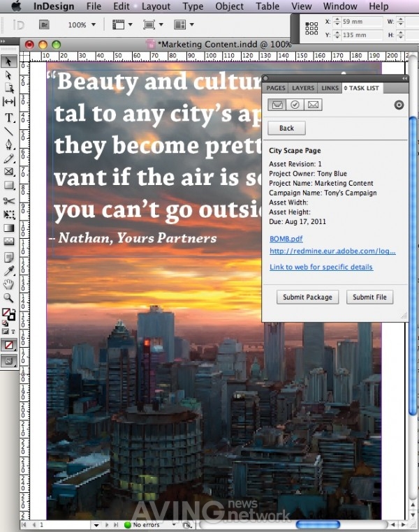The image size is (419, 532).
Task: Click the fill color swatch in toolbox
Action: pos(6,312)
